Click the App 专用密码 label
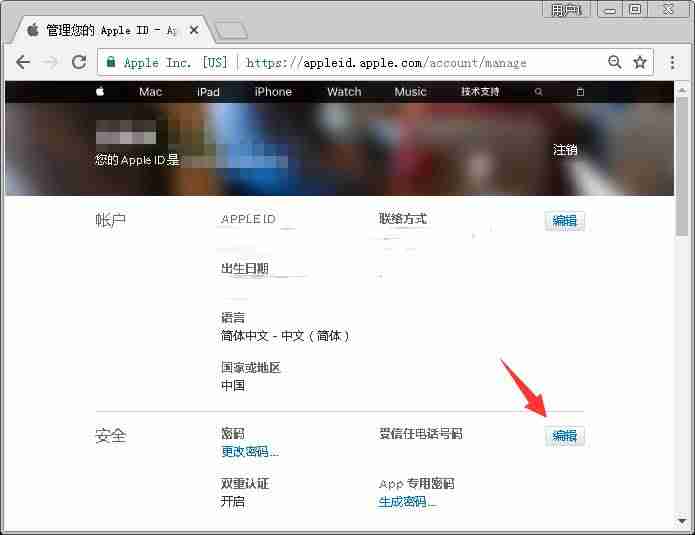 417,484
